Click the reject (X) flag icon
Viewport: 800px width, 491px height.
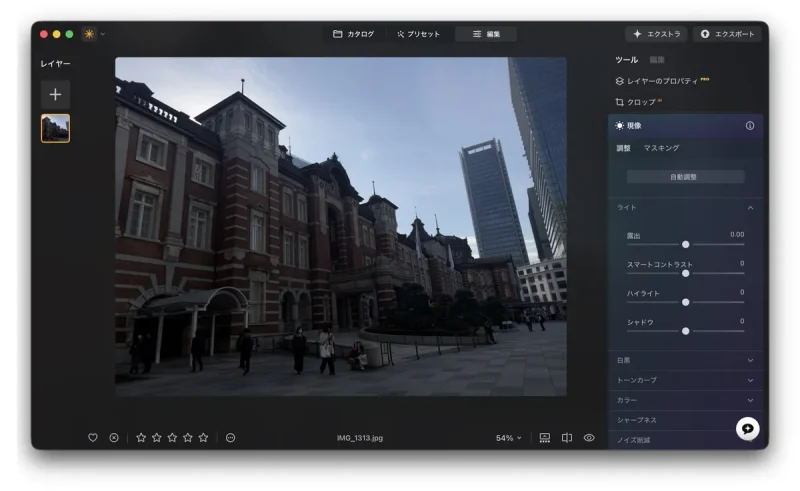point(114,438)
